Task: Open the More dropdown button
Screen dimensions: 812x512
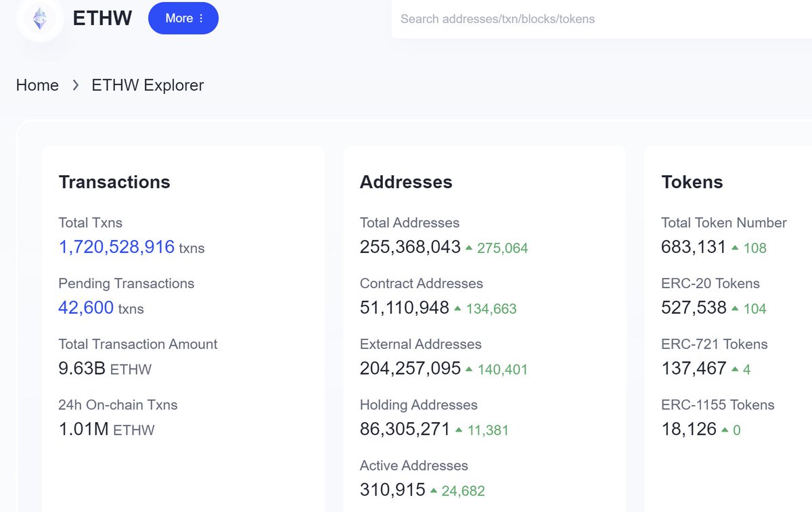Action: [x=183, y=18]
